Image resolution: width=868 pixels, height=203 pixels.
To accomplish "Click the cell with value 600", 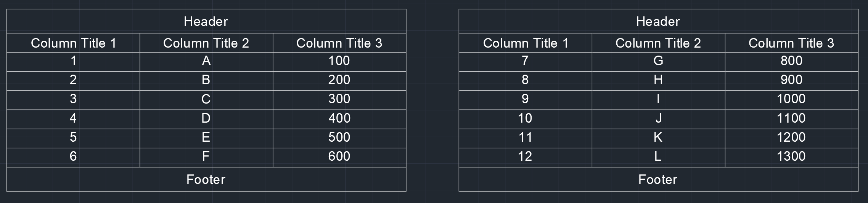I will (x=339, y=157).
